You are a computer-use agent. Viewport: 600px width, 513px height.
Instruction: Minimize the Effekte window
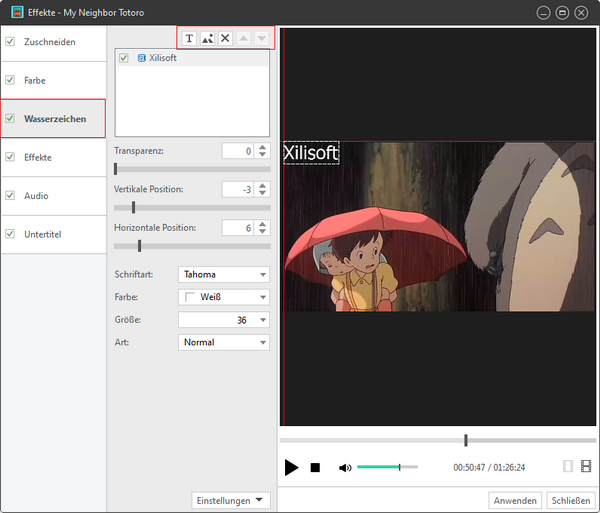pos(543,13)
